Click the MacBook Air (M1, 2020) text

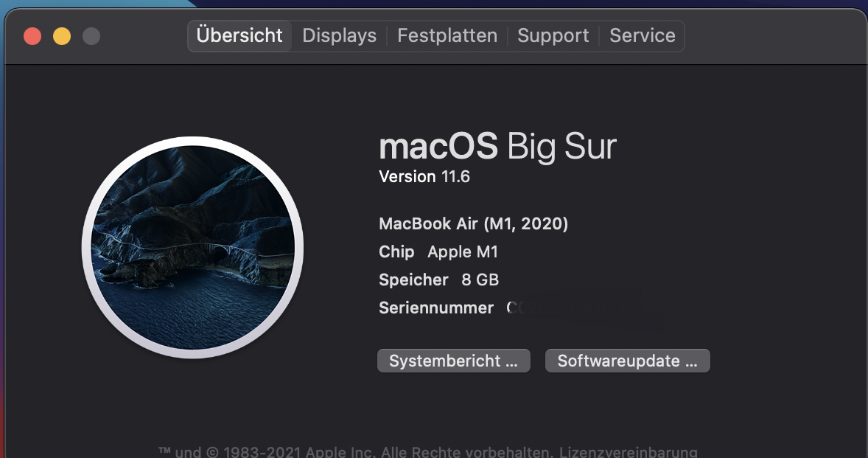473,223
